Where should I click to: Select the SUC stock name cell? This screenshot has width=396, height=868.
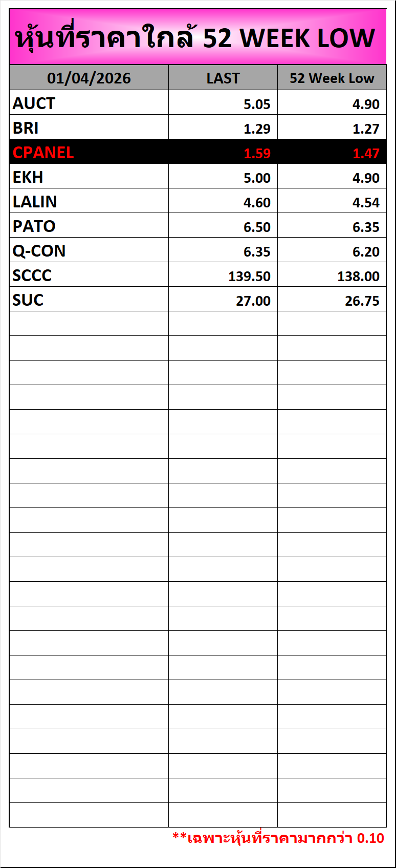point(28,300)
